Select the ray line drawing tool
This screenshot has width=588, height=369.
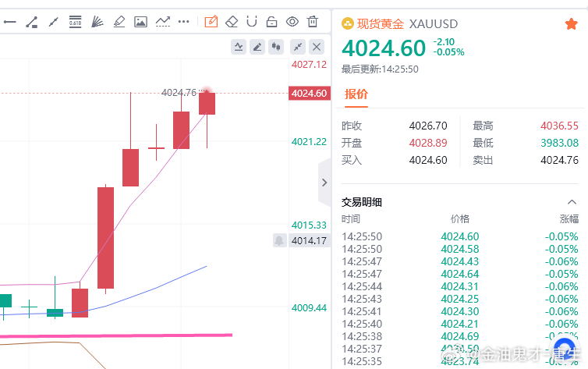click(54, 22)
